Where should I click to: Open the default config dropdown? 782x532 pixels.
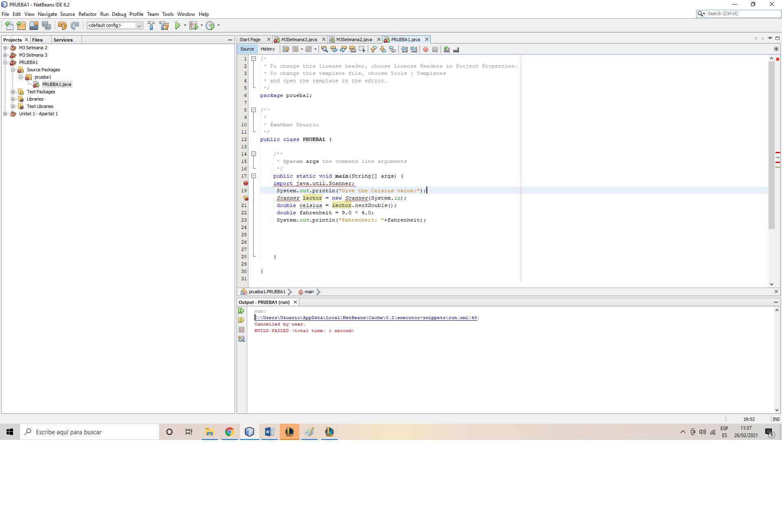pos(139,26)
